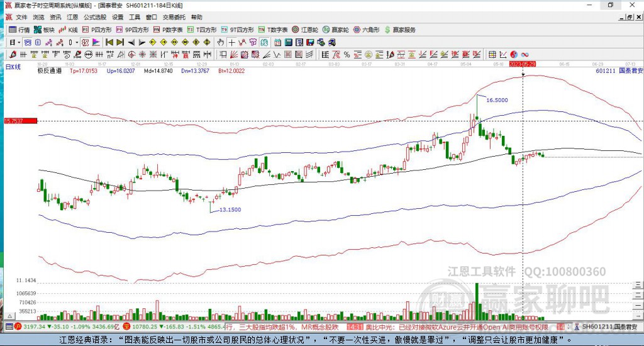Image resolution: width=644 pixels, height=346 pixels.
Task: Save with the red floppy disk icon
Action: coord(310,42)
